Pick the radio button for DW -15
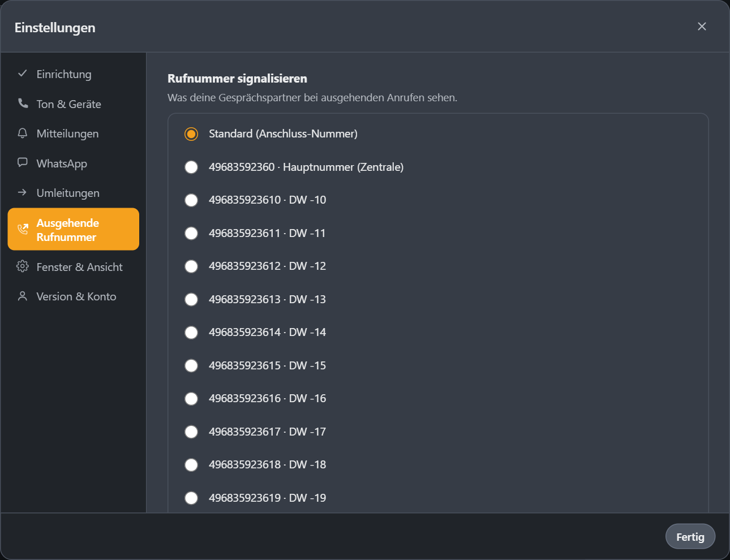 click(x=191, y=365)
